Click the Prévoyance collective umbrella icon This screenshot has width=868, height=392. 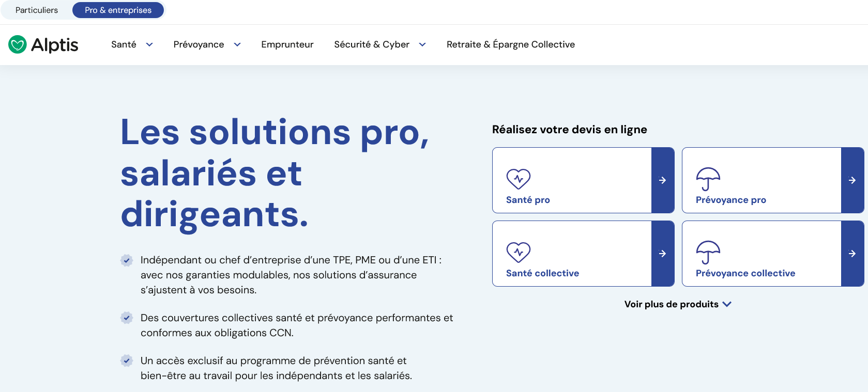click(708, 253)
